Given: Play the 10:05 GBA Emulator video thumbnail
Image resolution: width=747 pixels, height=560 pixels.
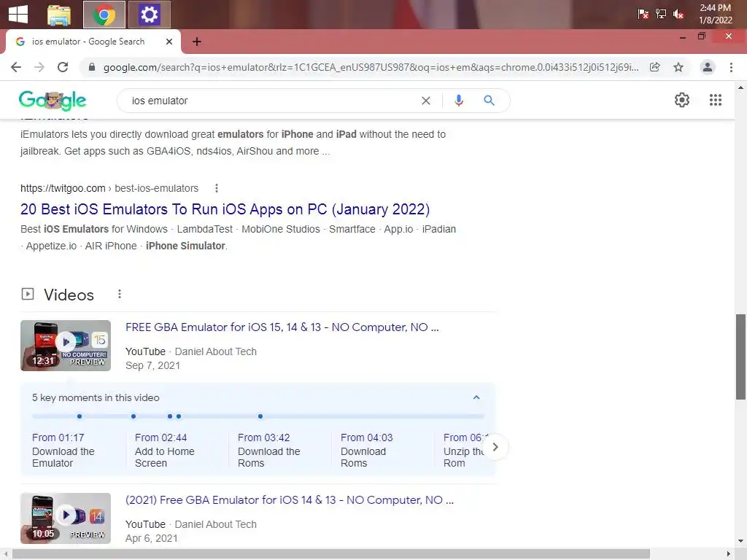Looking at the screenshot, I should [66, 518].
